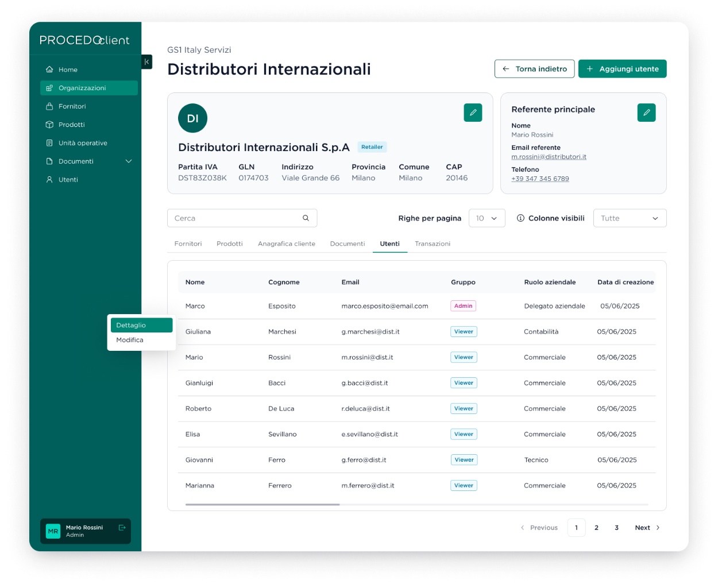Log out using the exit icon
718x588 pixels.
click(122, 527)
